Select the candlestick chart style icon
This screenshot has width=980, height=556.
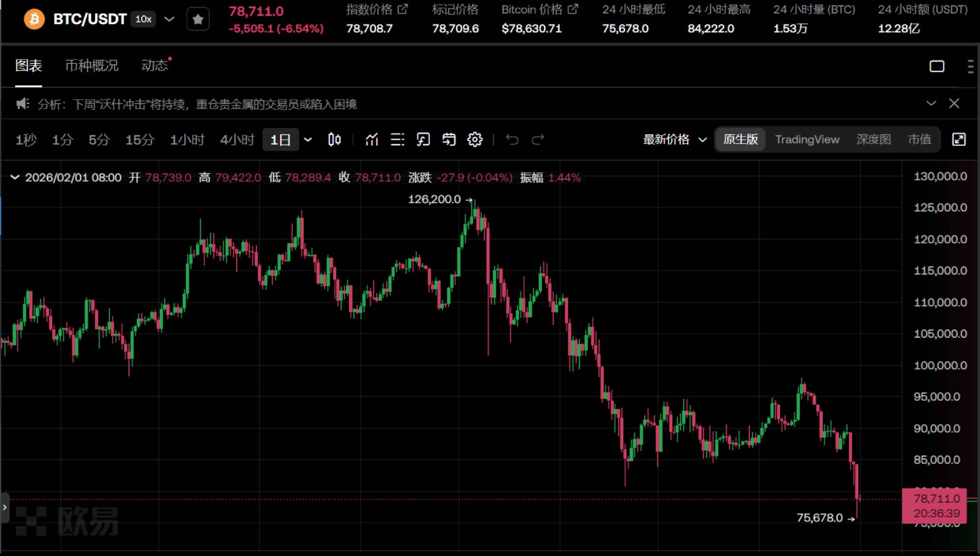click(x=334, y=139)
